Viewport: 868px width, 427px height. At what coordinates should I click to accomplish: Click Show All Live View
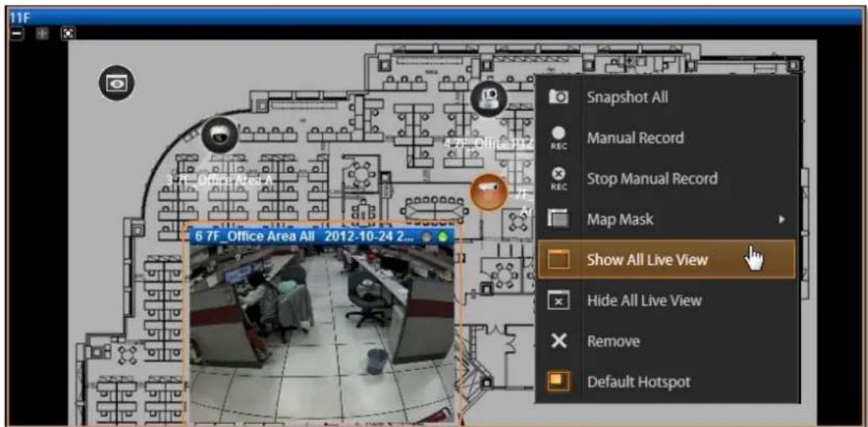tap(667, 259)
